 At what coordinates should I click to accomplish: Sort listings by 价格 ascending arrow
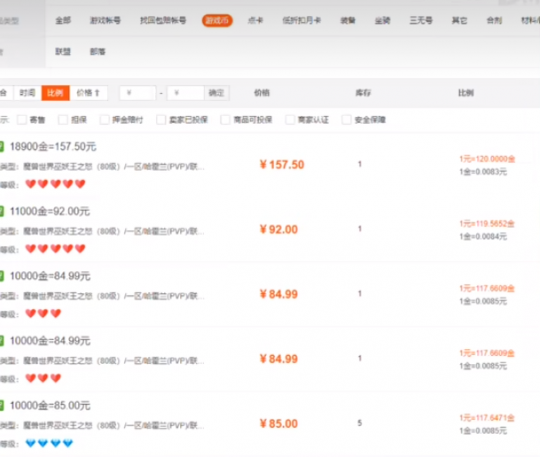[x=89, y=93]
